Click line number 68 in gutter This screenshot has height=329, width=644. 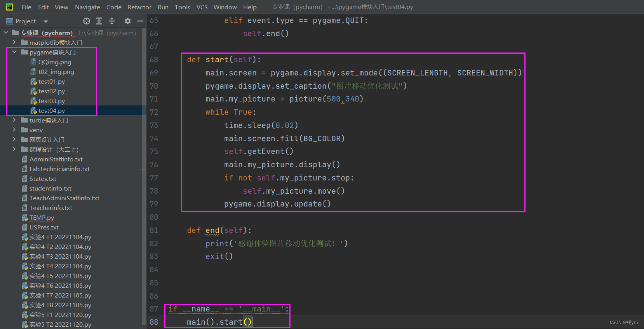click(x=154, y=59)
